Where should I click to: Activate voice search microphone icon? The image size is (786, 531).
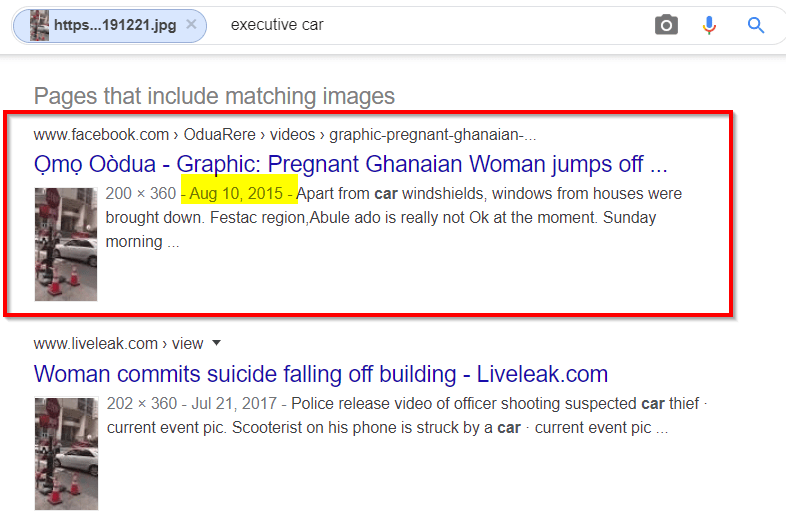point(709,25)
